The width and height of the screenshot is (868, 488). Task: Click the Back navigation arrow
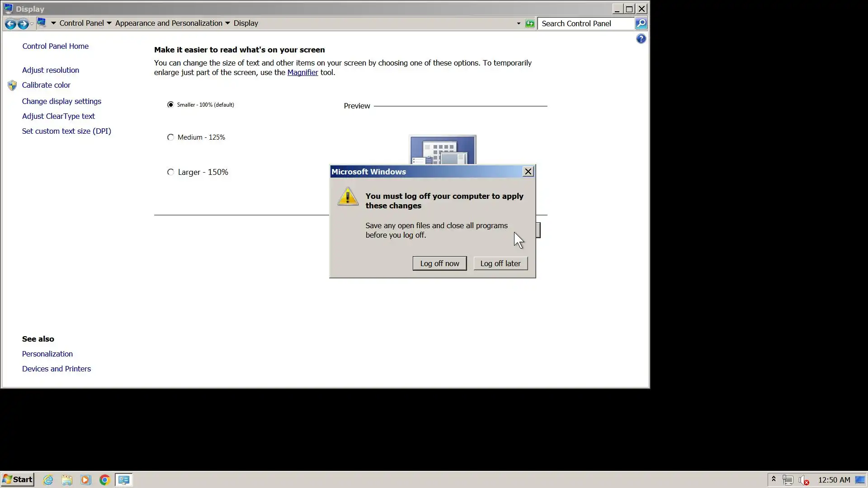click(10, 23)
